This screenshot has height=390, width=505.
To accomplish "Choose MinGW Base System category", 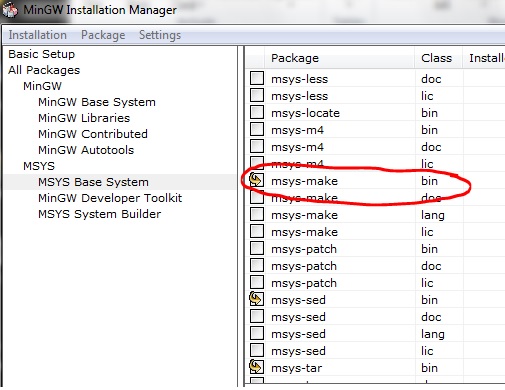I will (x=97, y=102).
